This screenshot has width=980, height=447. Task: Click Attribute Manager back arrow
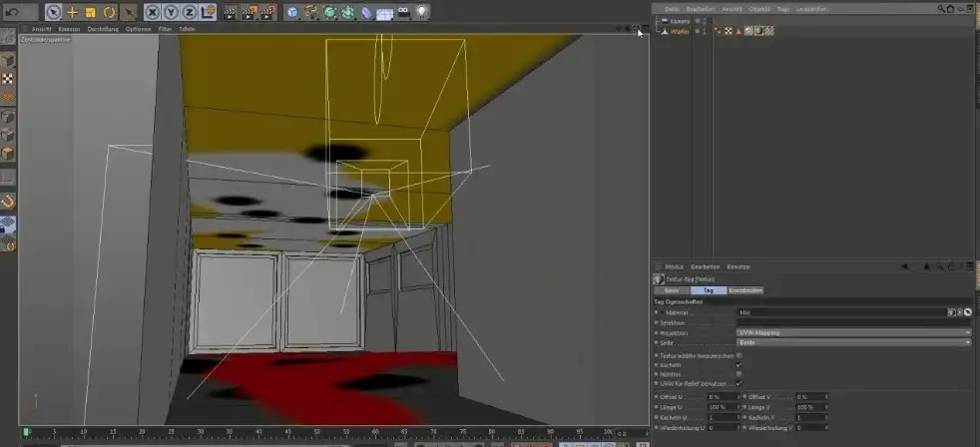(x=904, y=267)
